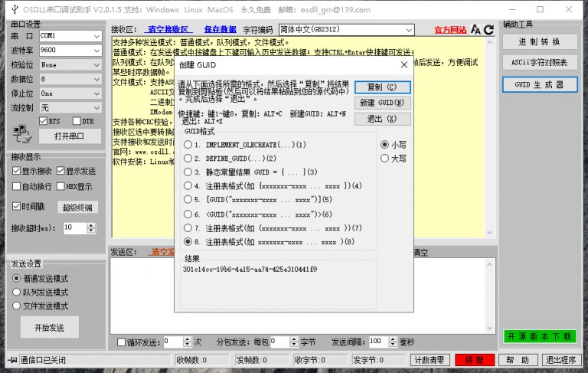Click 接收超时 spinner arrows
The width and height of the screenshot is (588, 373).
[x=91, y=227]
